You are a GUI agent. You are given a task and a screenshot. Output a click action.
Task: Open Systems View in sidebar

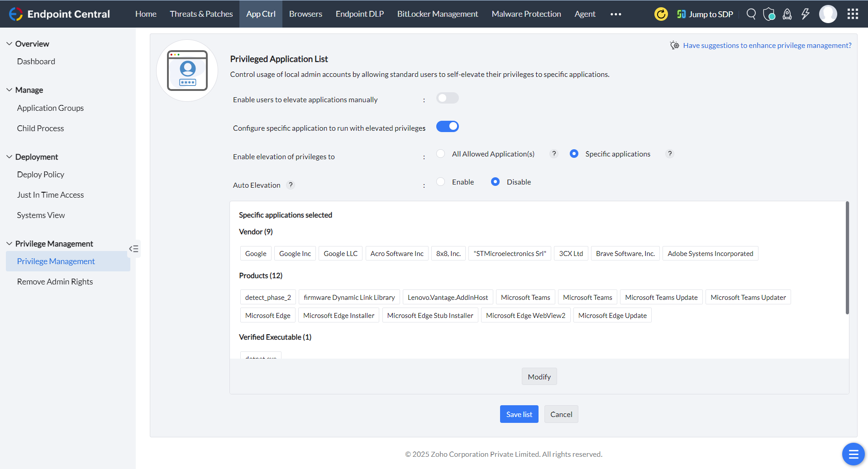(x=41, y=215)
